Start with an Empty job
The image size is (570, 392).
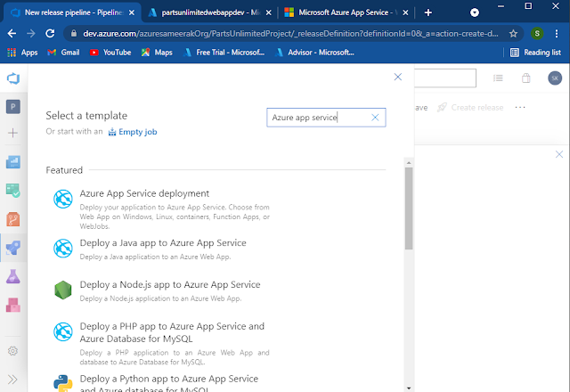coord(133,132)
